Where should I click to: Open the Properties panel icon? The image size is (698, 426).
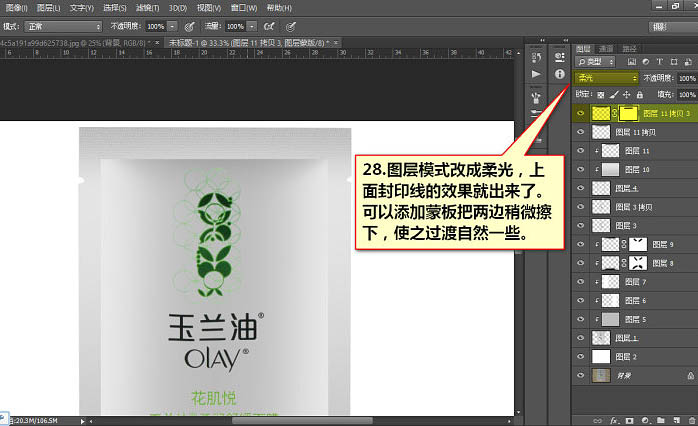click(560, 57)
